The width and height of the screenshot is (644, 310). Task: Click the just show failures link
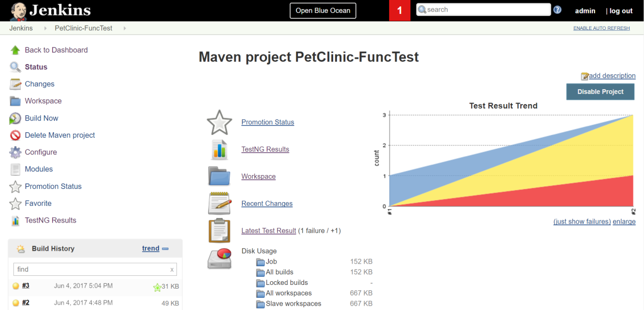click(x=582, y=221)
